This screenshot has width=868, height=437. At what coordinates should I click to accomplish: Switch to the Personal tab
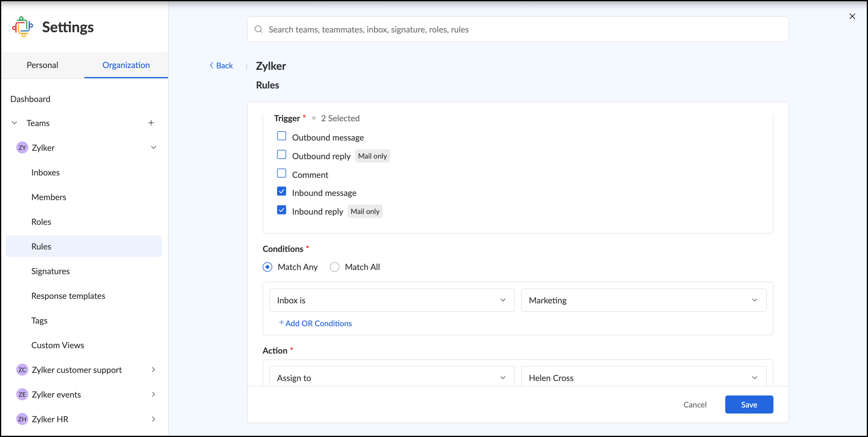click(42, 65)
